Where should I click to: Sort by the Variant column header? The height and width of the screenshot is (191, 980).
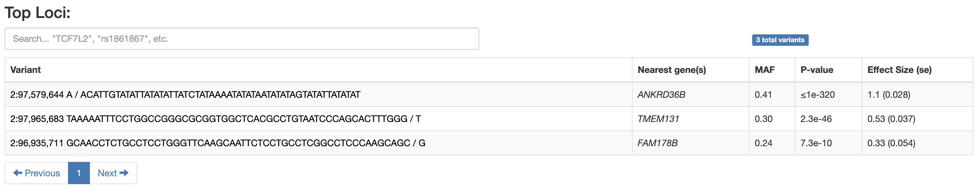(x=25, y=70)
